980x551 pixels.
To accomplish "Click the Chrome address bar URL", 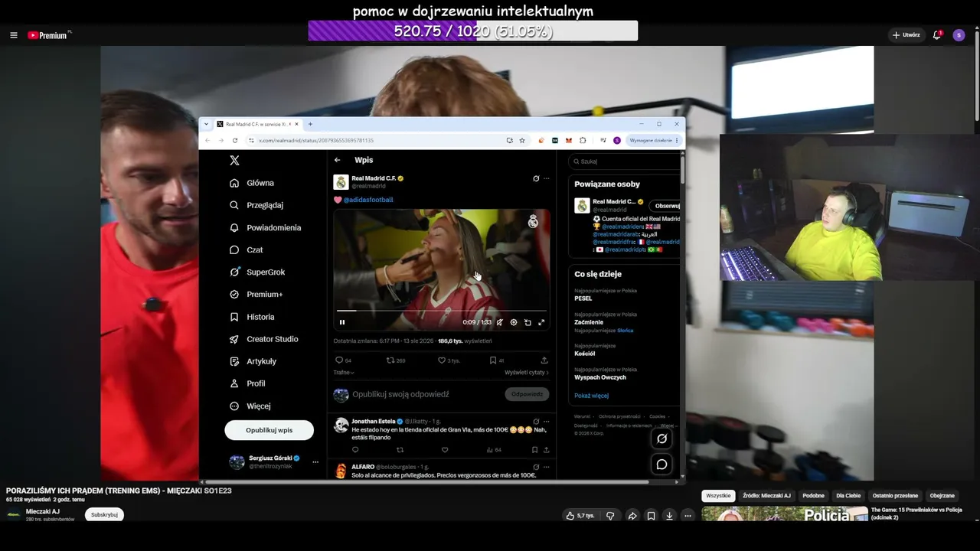I will pos(316,141).
